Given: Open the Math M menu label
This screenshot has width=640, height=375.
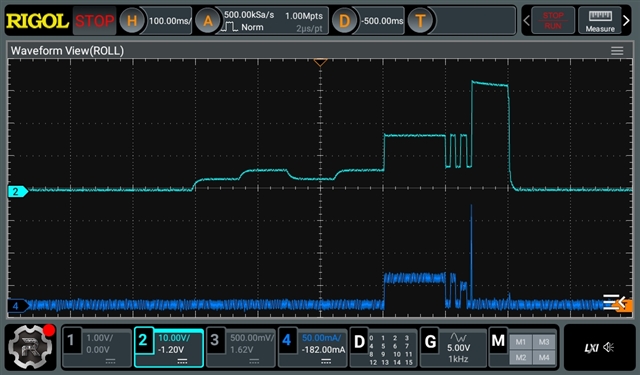Looking at the screenshot, I should coord(498,341).
